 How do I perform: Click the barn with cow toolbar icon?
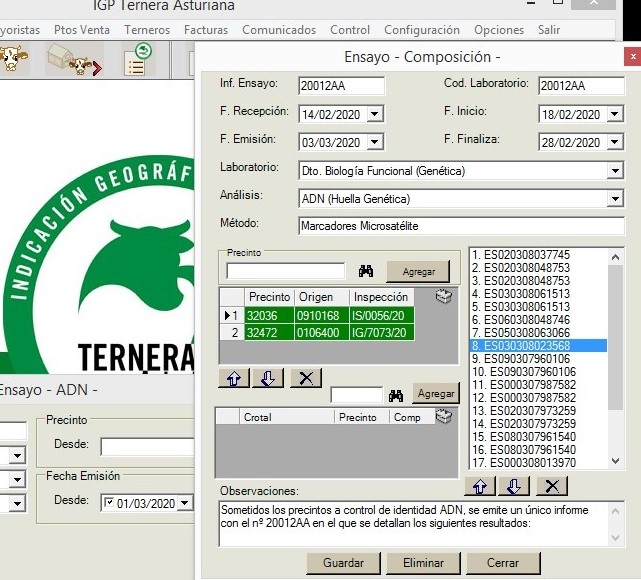[x=76, y=62]
